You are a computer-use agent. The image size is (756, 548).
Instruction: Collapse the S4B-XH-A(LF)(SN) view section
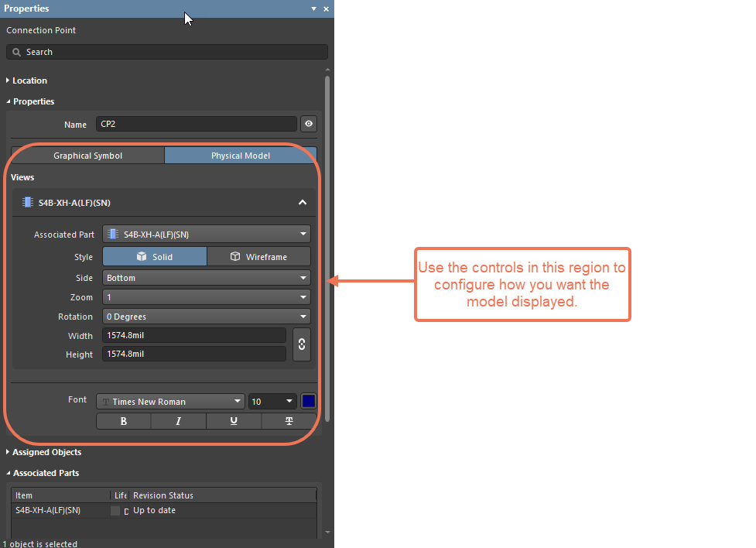[303, 203]
